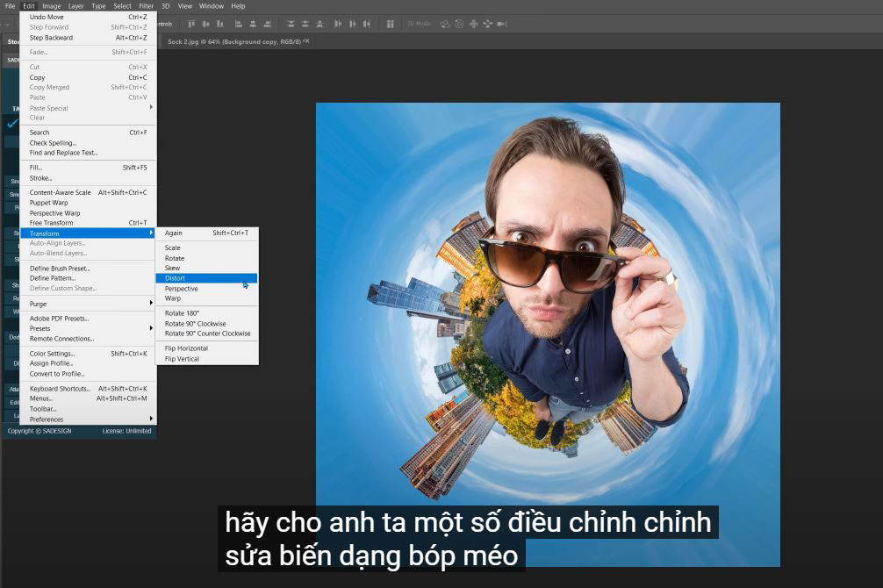
Task: Toggle the blue checkmark in SADESIGN panel
Action: [12, 124]
